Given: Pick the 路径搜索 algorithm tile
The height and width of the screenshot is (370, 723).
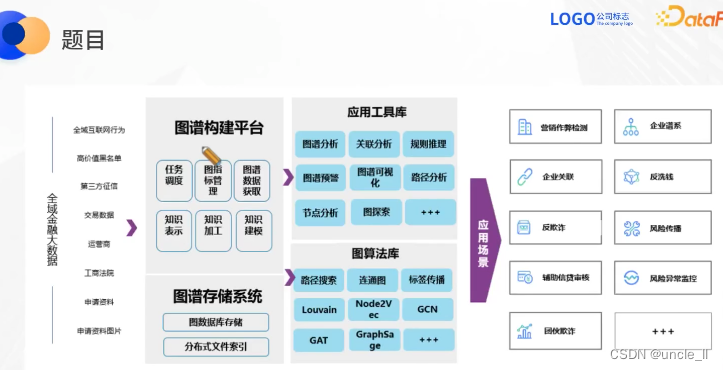Looking at the screenshot, I should (319, 280).
